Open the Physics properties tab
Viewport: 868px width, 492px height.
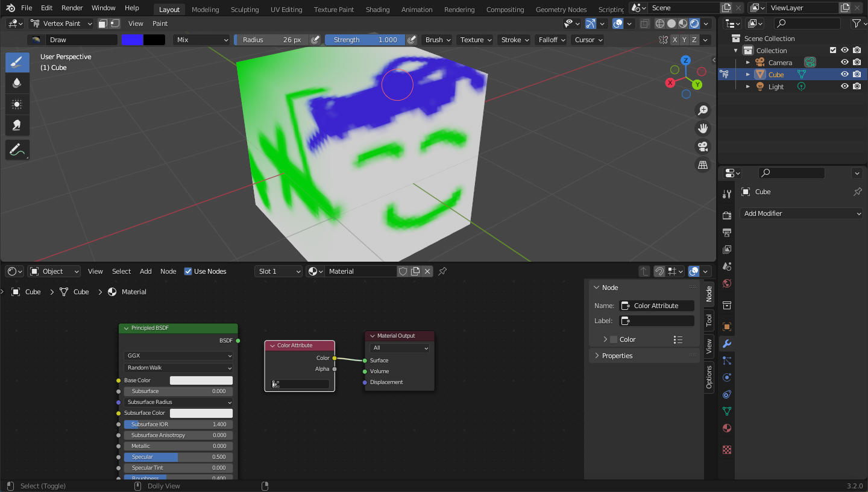click(727, 377)
